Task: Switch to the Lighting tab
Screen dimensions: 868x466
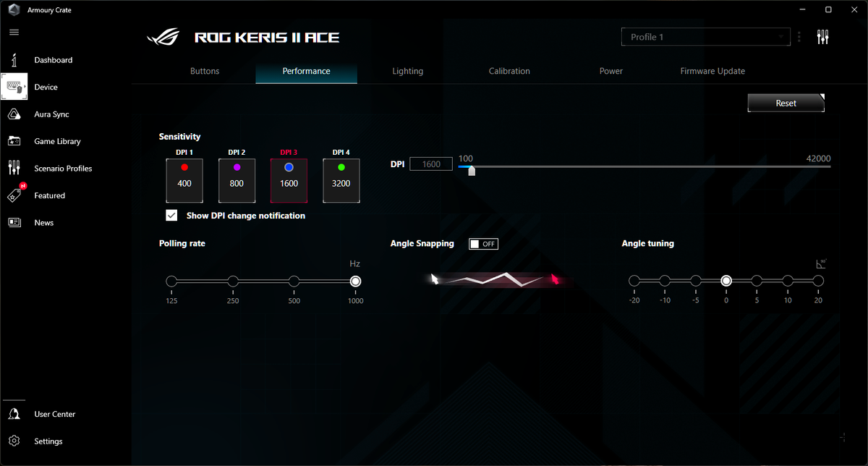Action: (408, 71)
